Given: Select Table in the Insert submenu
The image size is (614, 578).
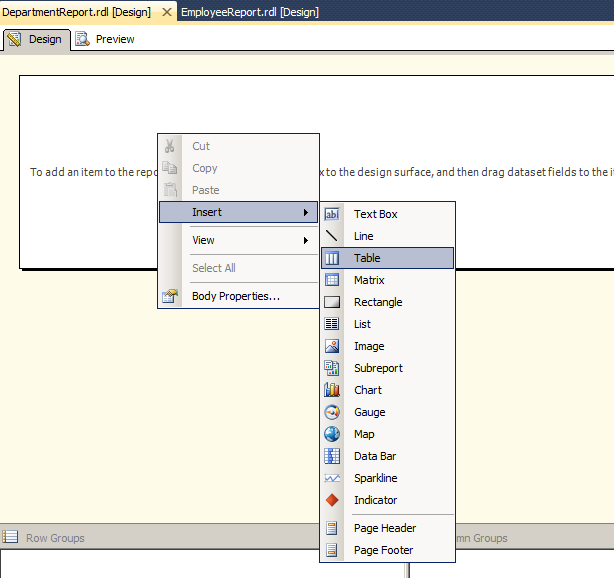Looking at the screenshot, I should tap(387, 258).
